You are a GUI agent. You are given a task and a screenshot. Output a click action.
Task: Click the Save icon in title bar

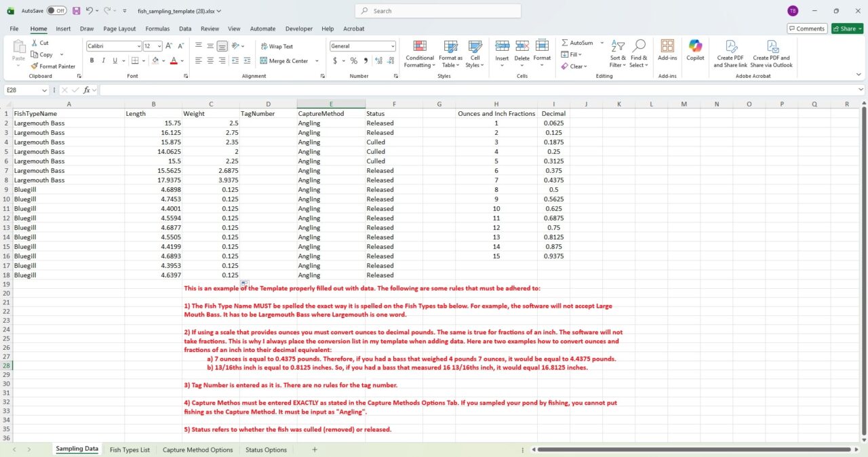[x=76, y=11]
